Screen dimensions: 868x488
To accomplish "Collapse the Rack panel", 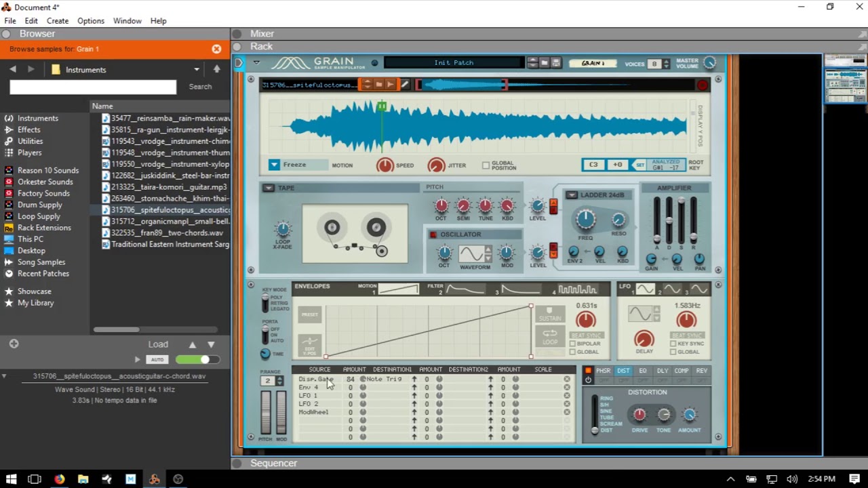I will coord(237,47).
